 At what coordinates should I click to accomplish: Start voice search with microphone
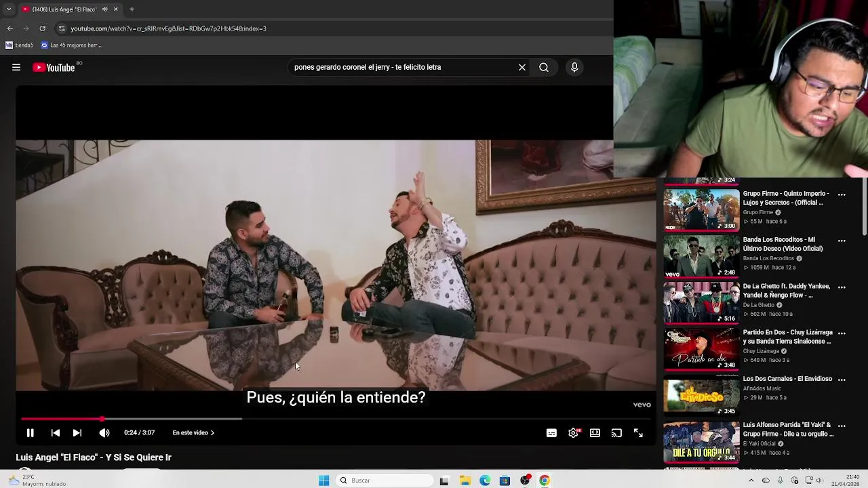(574, 67)
